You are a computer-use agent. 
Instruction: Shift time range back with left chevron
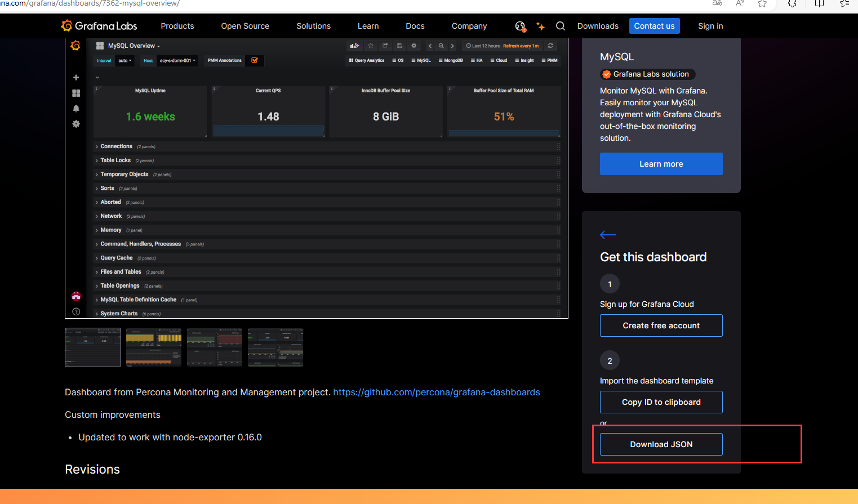[430, 46]
